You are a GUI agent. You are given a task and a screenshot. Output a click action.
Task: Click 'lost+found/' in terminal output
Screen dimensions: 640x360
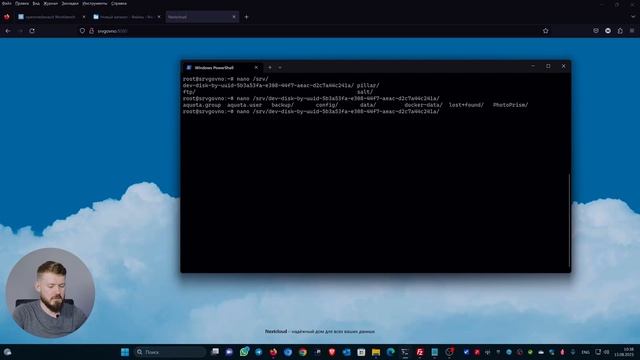pyautogui.click(x=466, y=105)
